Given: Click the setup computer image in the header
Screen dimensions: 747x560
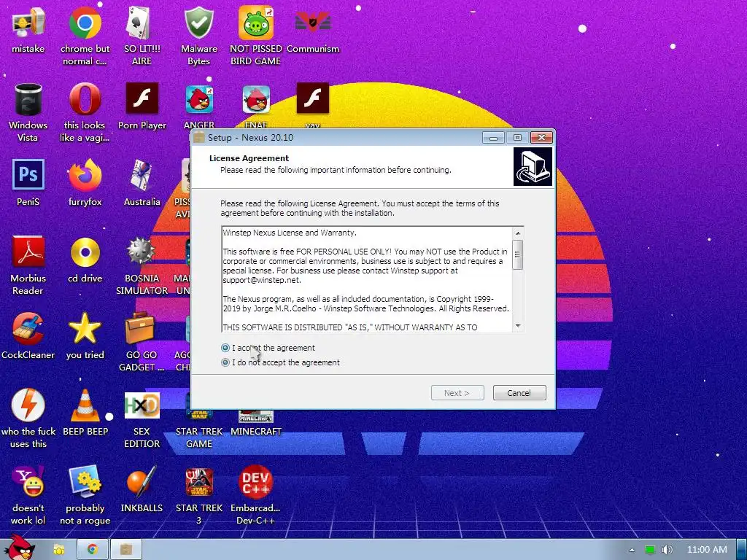Looking at the screenshot, I should (x=533, y=167).
